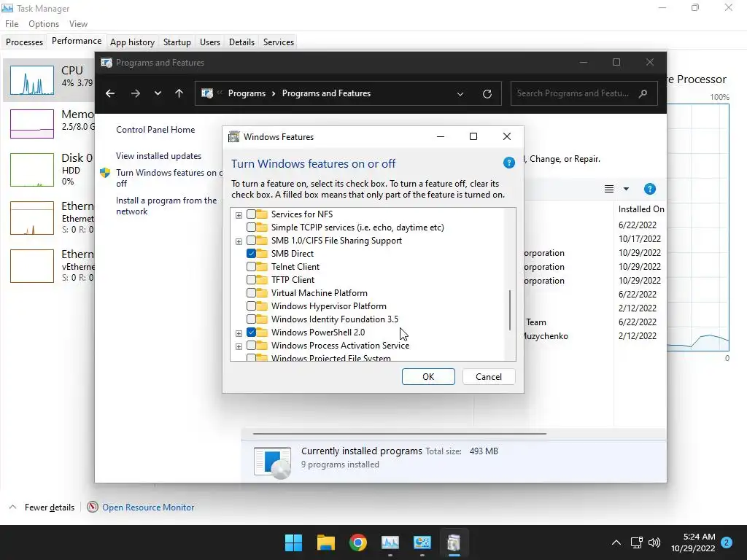The image size is (747, 560).
Task: Click the search magnifier in Programs and Features
Action: tap(643, 93)
